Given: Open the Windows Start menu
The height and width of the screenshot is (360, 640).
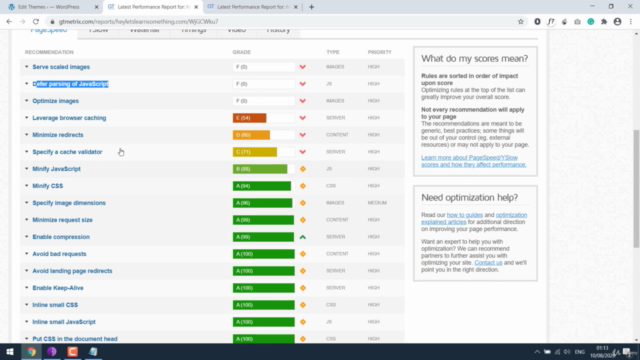Looking at the screenshot, I should pos(10,351).
